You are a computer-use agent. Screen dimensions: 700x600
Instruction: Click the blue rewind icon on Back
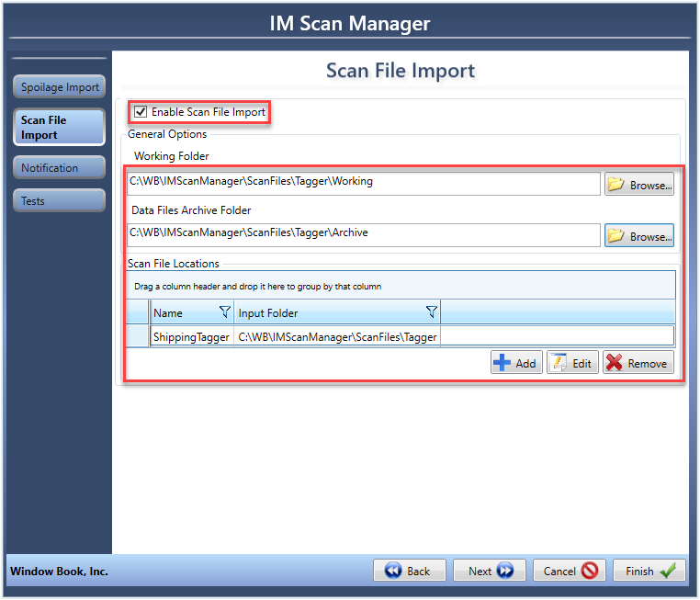click(393, 571)
